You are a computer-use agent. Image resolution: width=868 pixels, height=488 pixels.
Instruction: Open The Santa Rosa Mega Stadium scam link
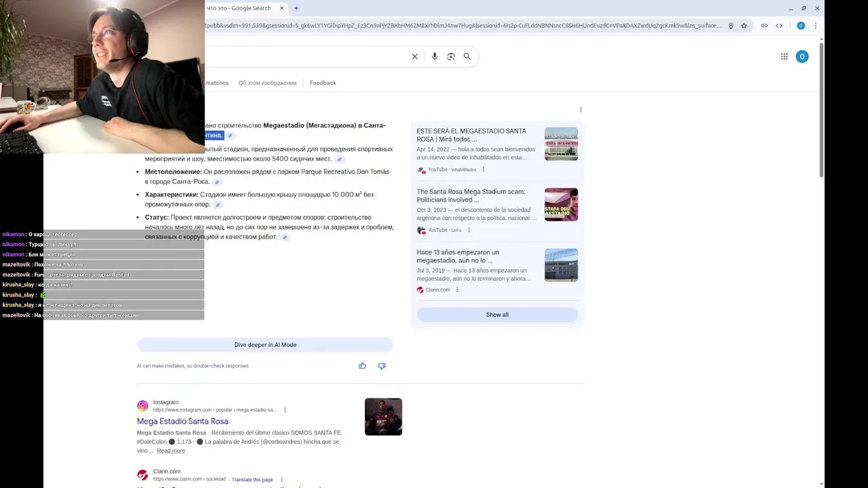[471, 196]
